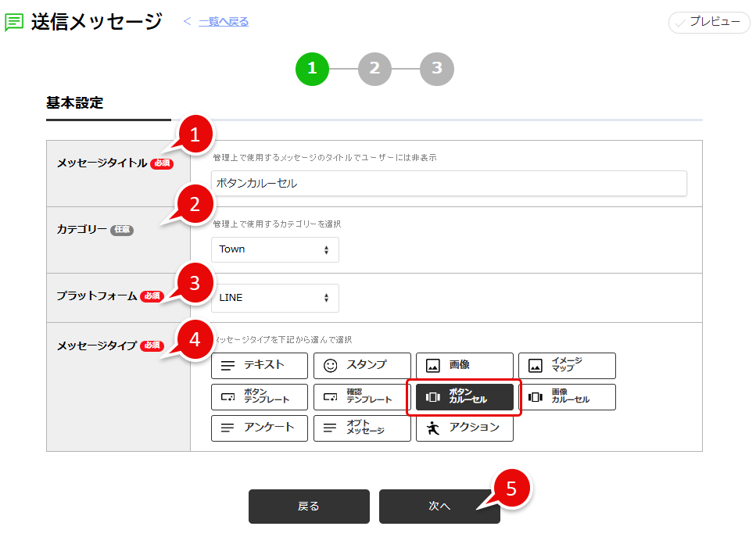Select the スタンプ message type
Image resolution: width=756 pixels, height=555 pixels.
coord(361,365)
